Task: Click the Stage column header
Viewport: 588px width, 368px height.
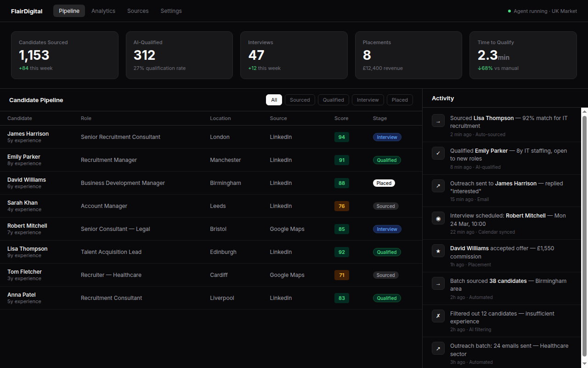Action: (379, 118)
